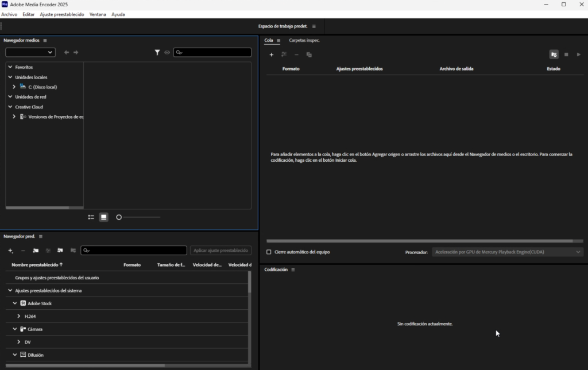Toggle the eye preview icon near the filter
Screen dimensions: 588x370
[x=167, y=52]
